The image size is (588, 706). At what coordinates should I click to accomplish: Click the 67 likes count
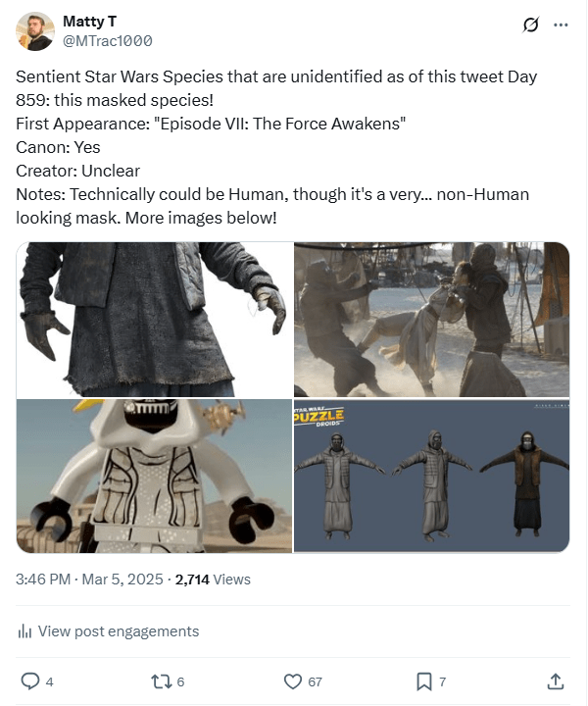(315, 681)
